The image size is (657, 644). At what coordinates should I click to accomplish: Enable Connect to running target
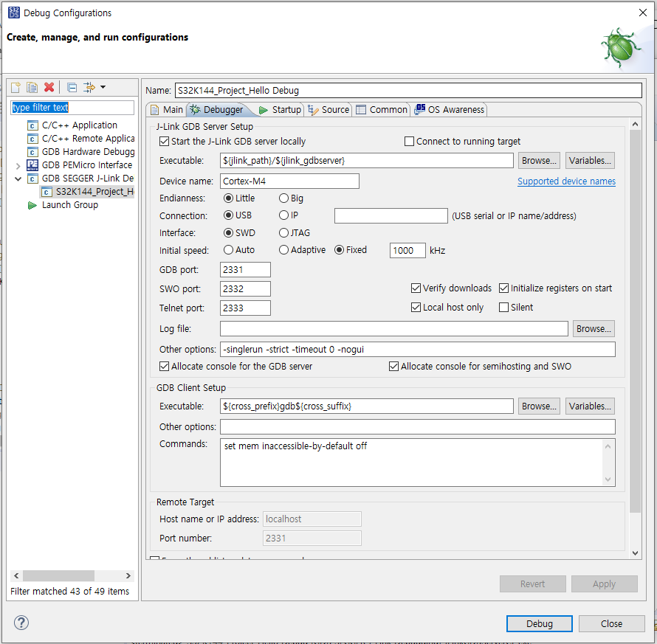(x=409, y=141)
